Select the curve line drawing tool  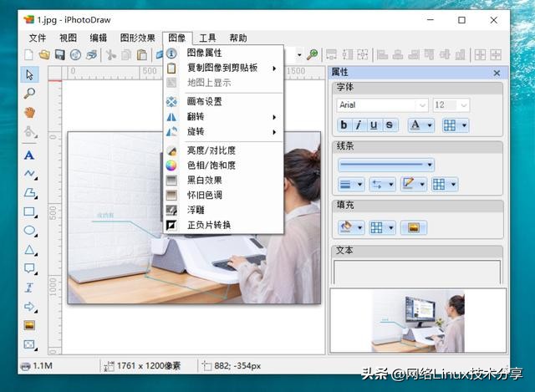coord(30,174)
